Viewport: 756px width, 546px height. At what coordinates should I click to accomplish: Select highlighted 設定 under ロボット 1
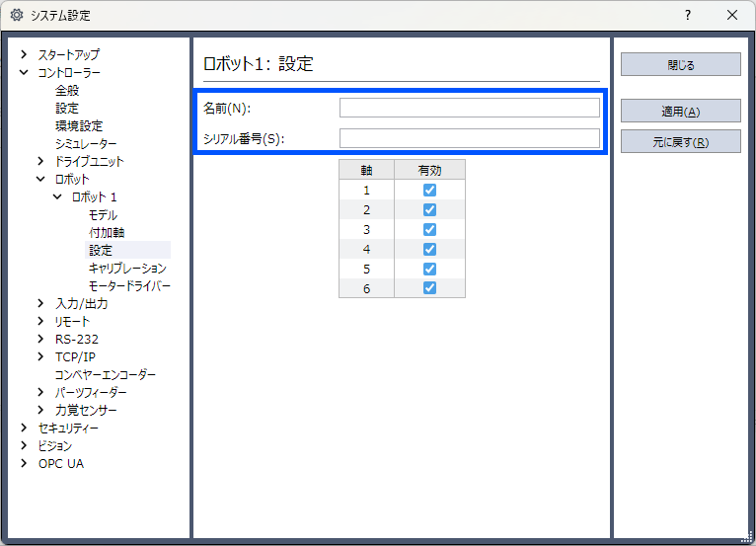tap(101, 251)
